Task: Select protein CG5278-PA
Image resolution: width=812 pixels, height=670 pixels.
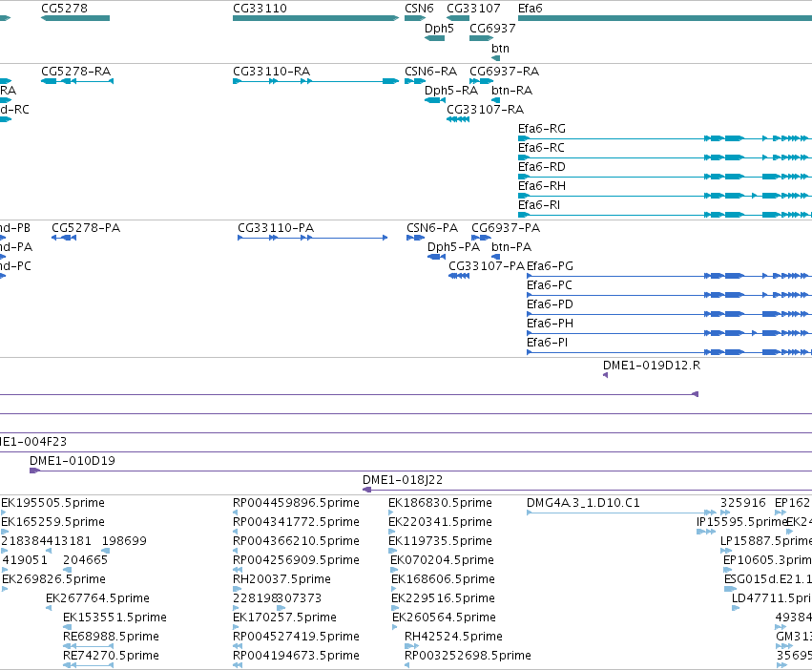Action: [86, 227]
